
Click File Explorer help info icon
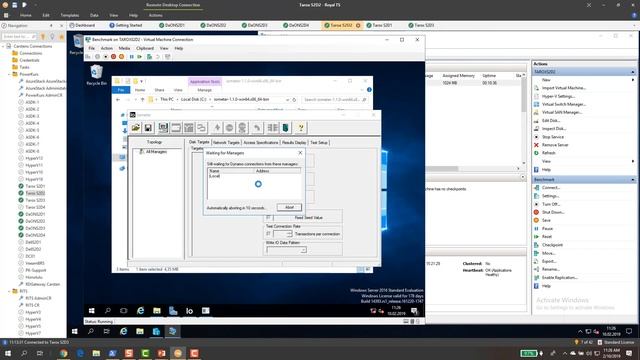pyautogui.click(x=369, y=90)
